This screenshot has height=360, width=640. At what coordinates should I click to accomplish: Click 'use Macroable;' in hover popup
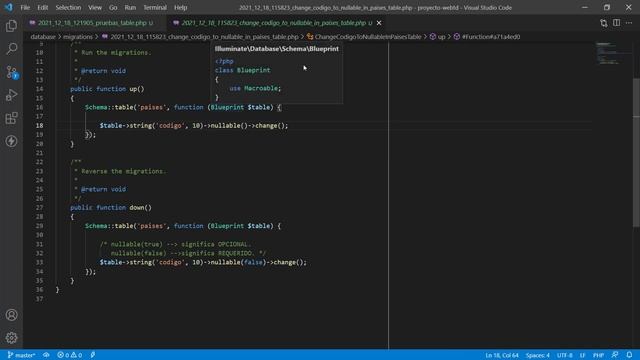click(x=255, y=88)
